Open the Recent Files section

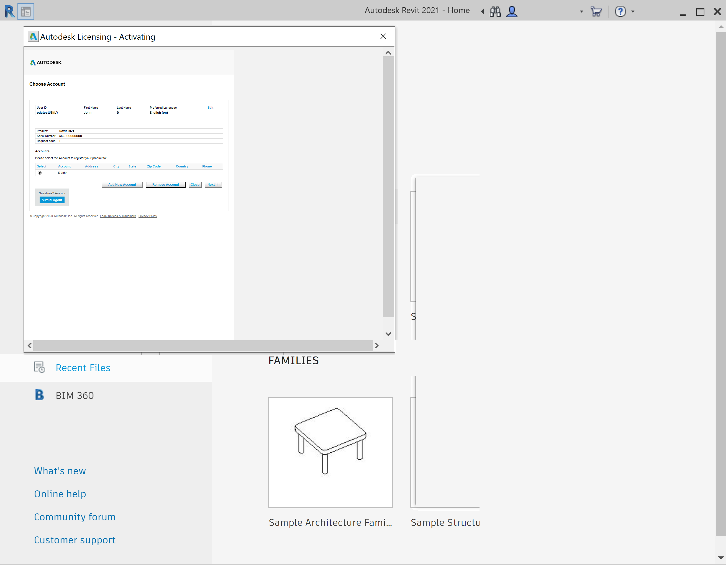83,368
